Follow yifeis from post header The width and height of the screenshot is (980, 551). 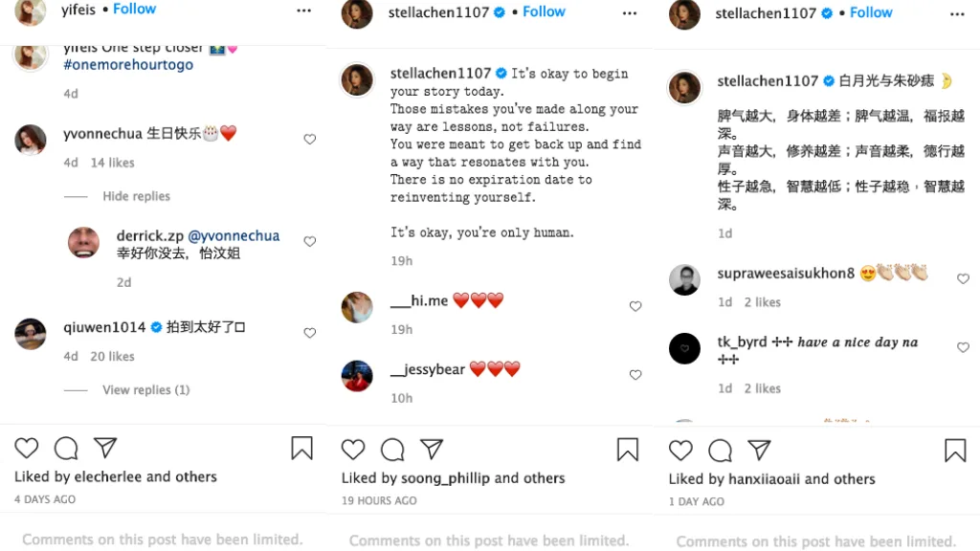pos(135,9)
